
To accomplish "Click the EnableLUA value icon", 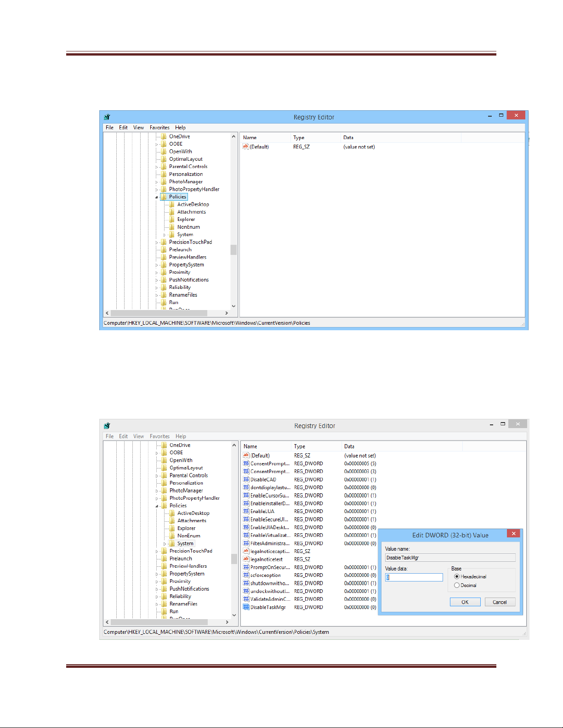I will point(246,511).
